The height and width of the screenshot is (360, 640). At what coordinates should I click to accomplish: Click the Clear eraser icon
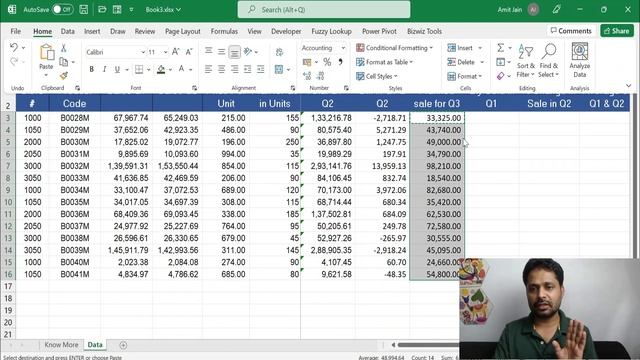coord(500,76)
